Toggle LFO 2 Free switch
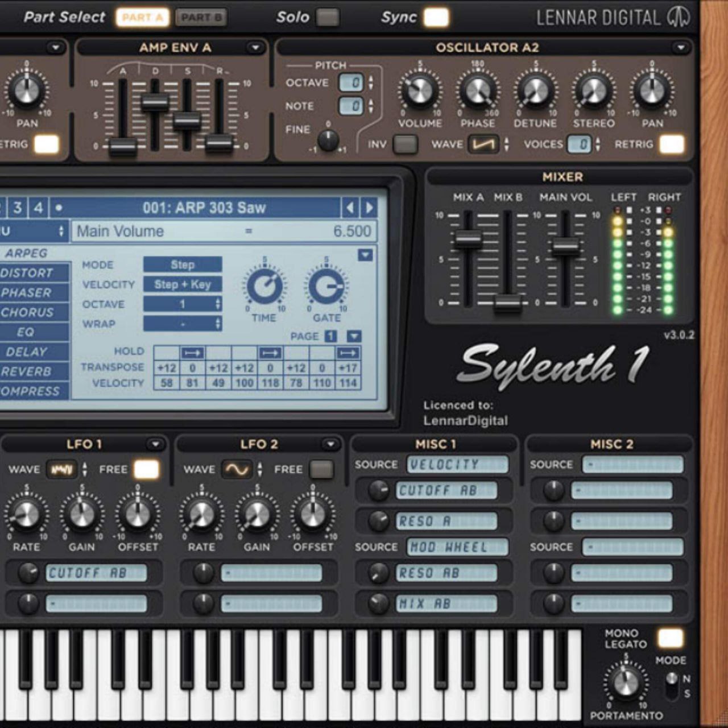728x728 pixels. 321,470
